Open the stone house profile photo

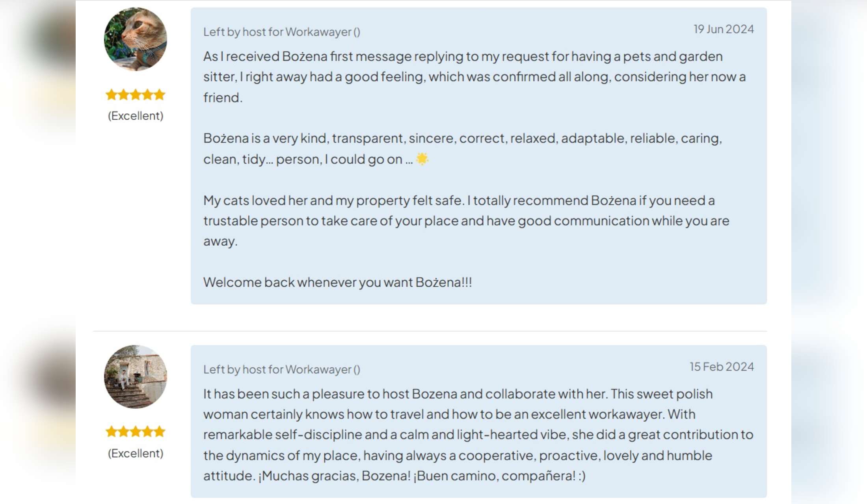135,376
